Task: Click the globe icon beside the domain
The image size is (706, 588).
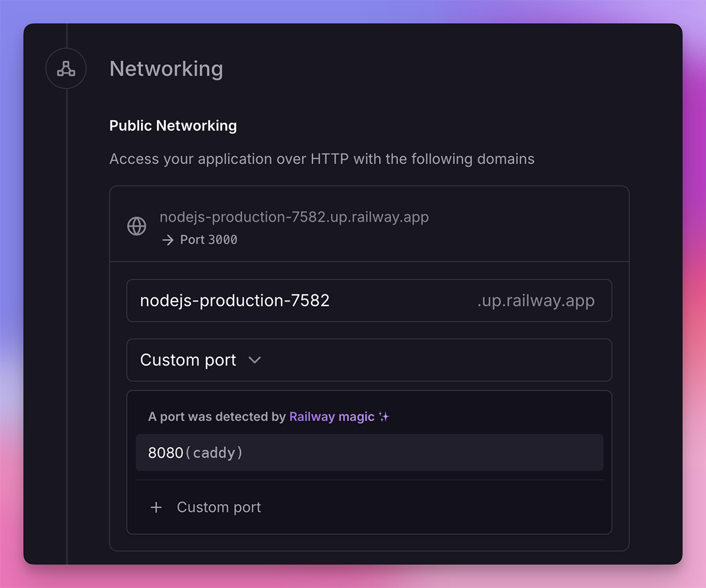Action: pyautogui.click(x=137, y=226)
